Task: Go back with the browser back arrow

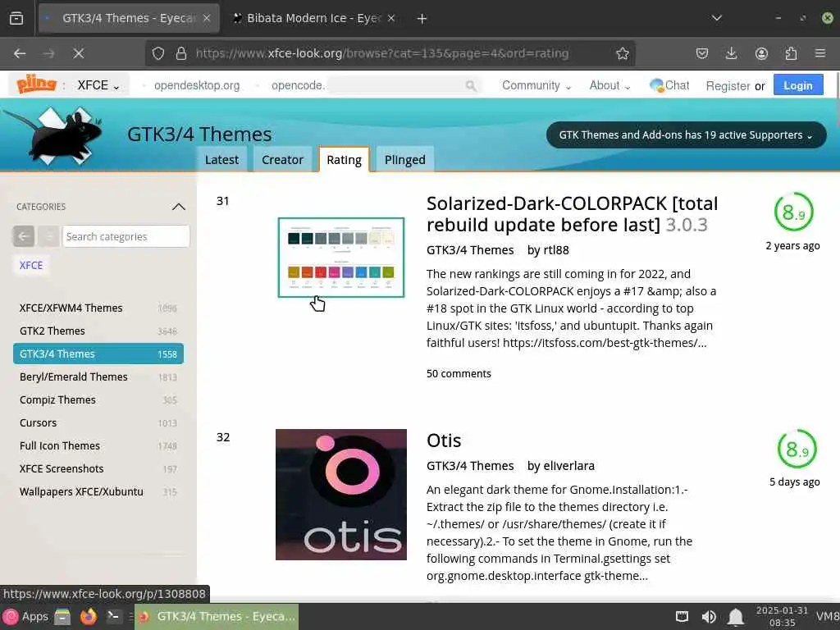Action: click(20, 53)
